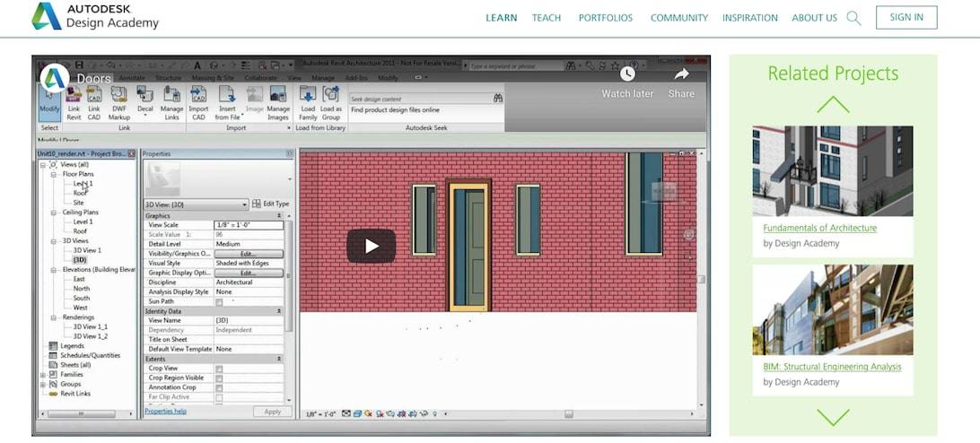Show next related projects with down chevron
The image size is (980, 443).
[x=833, y=417]
